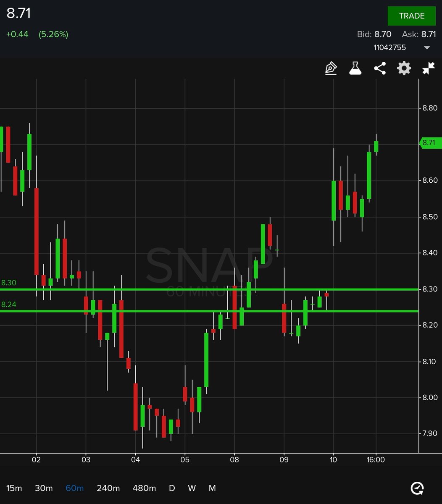Open chart settings gear

404,68
